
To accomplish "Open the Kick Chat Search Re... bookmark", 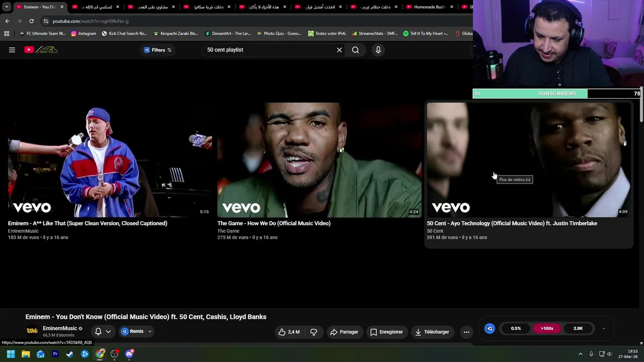I will point(124,34).
